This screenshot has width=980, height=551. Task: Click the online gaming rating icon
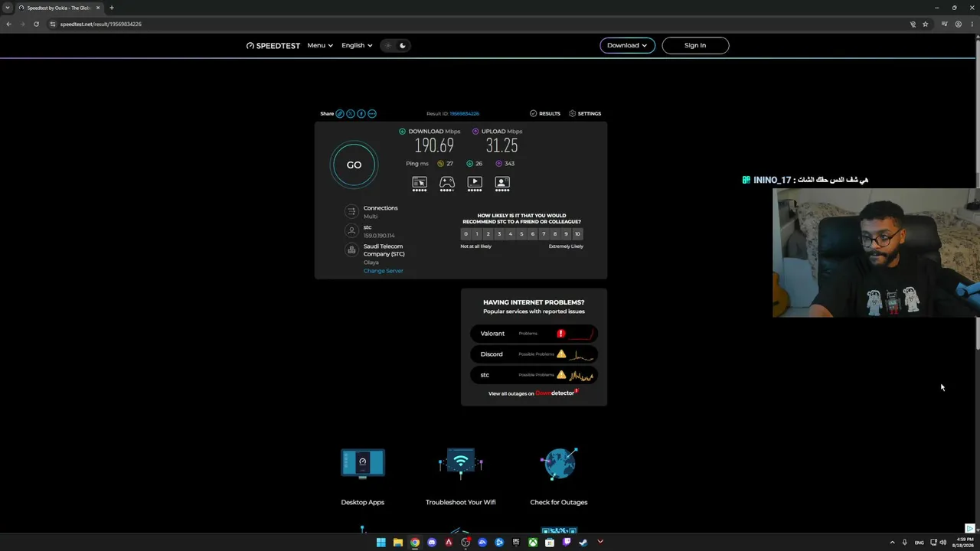pos(447,182)
